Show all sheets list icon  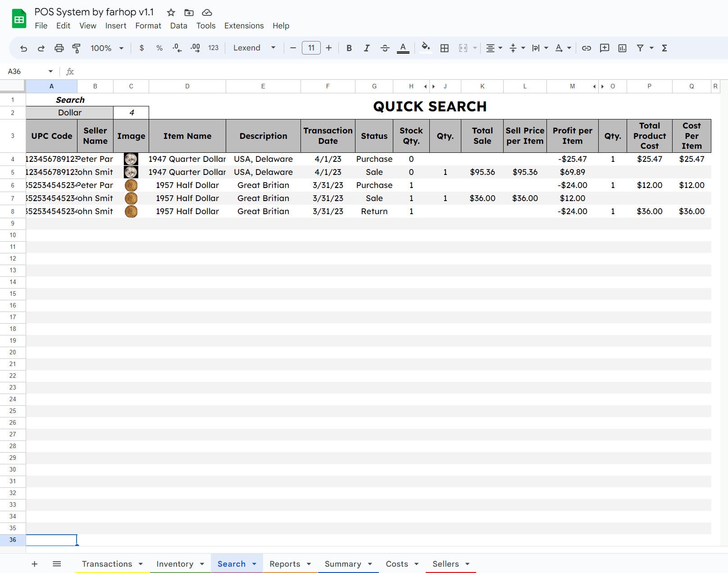coord(57,564)
